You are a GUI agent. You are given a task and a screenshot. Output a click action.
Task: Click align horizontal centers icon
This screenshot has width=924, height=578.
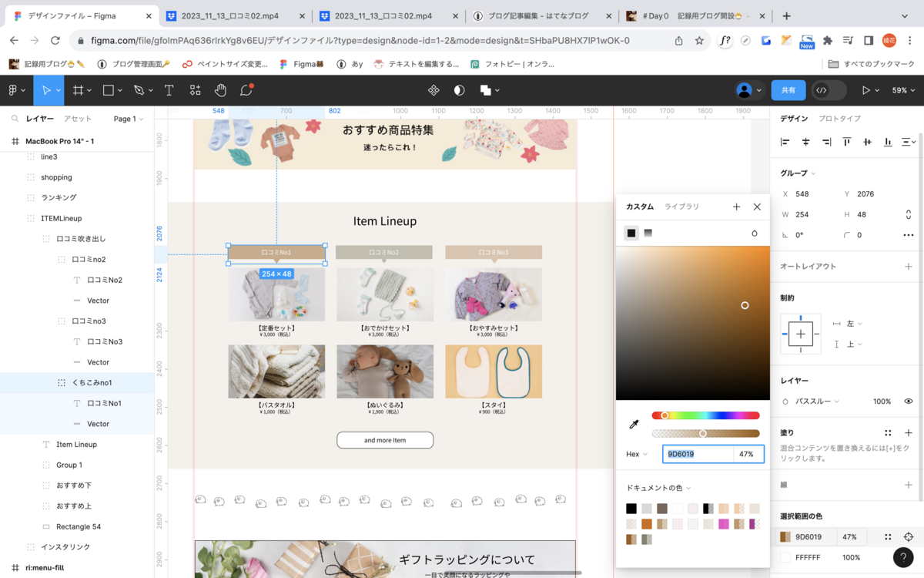tap(806, 142)
